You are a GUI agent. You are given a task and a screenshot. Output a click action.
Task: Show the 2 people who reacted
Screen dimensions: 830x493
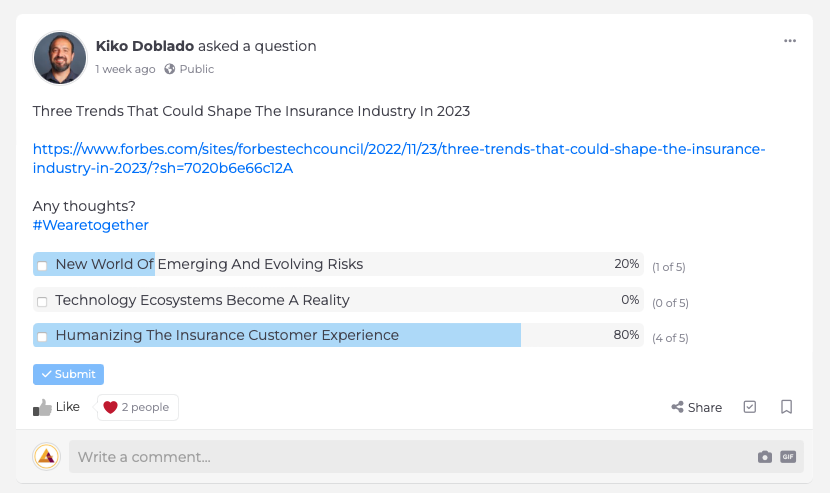145,407
